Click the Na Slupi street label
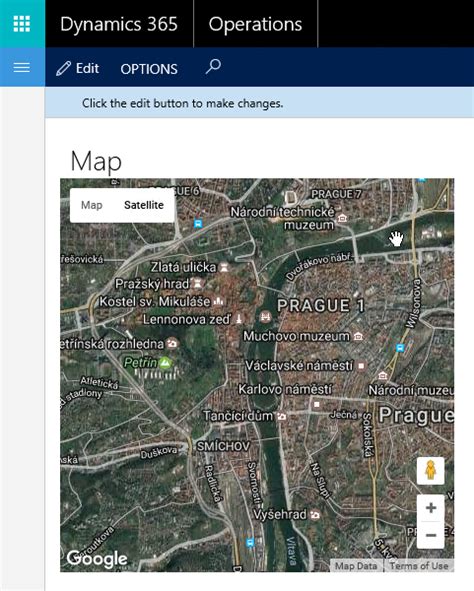474x591 pixels. (320, 480)
